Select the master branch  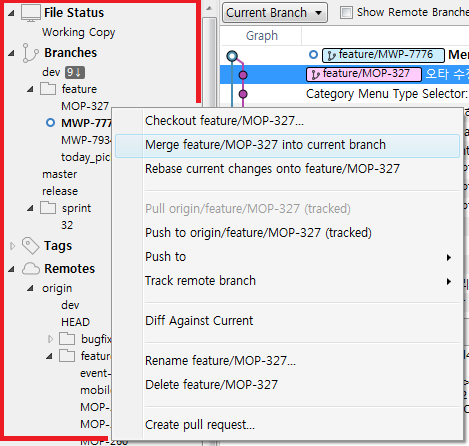pos(59,174)
